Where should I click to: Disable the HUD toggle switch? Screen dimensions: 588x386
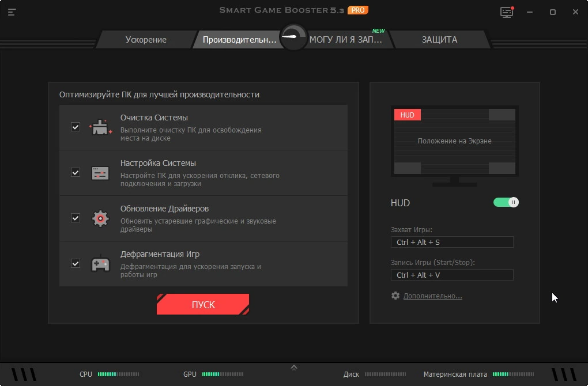coord(506,202)
